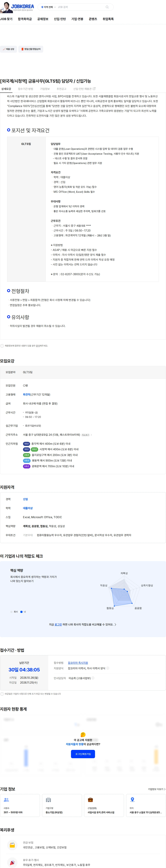Click info icon beside 채용정보에 잘못된 내용
The width and height of the screenshot is (166, 868).
coord(2,346)
